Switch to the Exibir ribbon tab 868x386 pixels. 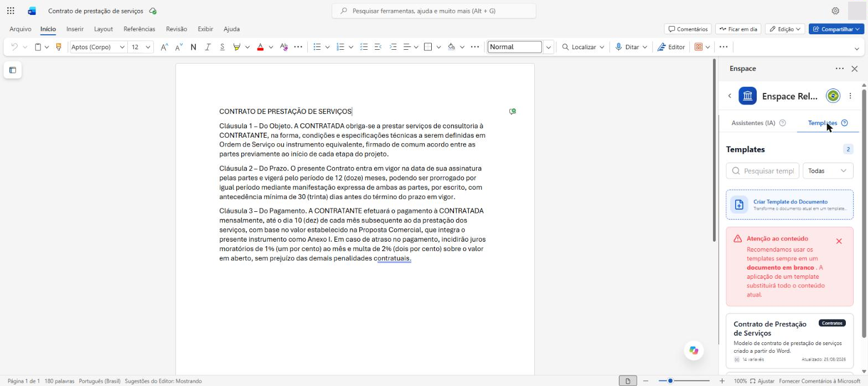[x=205, y=29]
